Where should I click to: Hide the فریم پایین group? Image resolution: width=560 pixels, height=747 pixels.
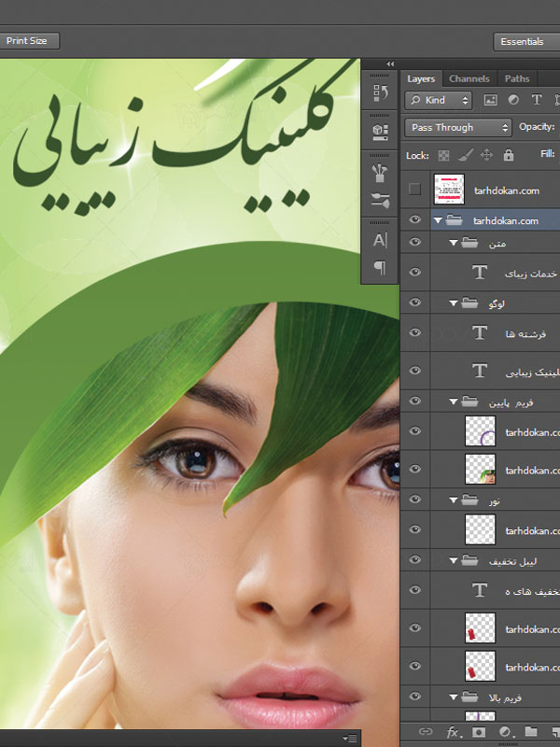coord(414,402)
